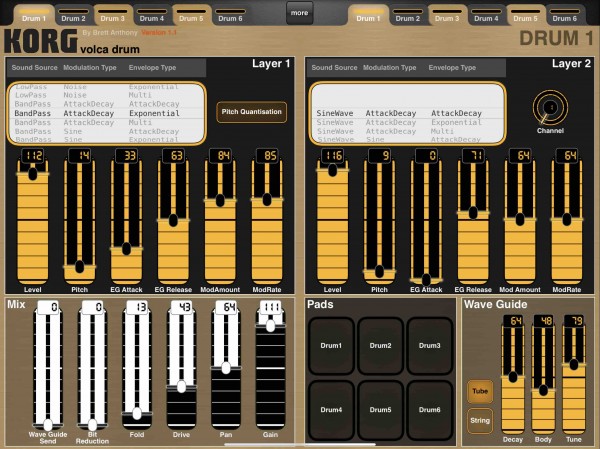Switch to the left Drum 2 tab
Screen dimensions: 600x449
point(73,15)
